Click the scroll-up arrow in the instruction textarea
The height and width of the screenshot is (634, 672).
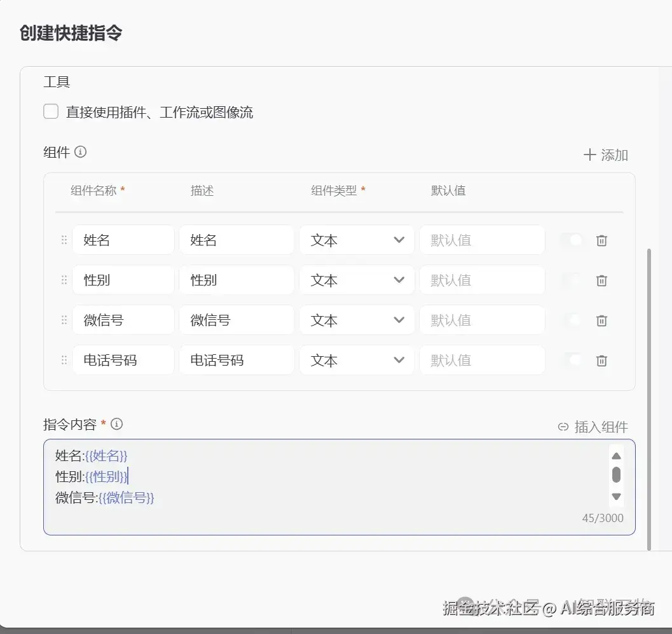(615, 455)
